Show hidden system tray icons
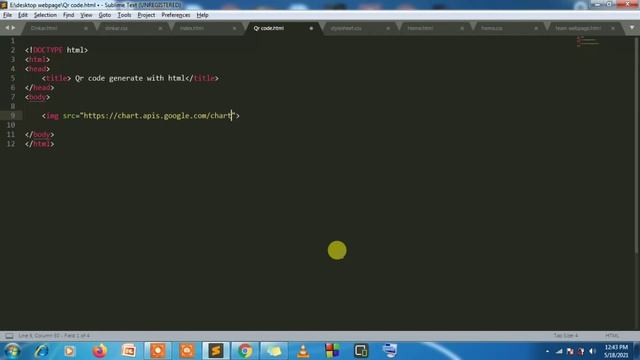Image resolution: width=640 pixels, height=360 pixels. tap(547, 351)
